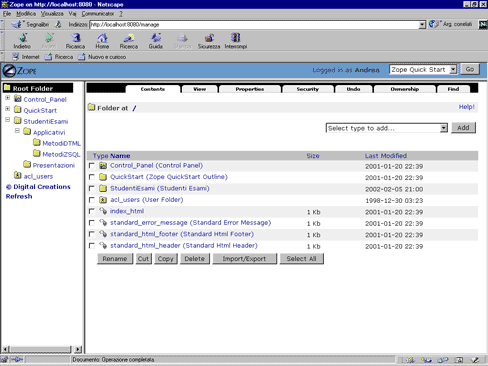Click the acl_users user folder icon in list
Image resolution: width=488 pixels, height=366 pixels.
[x=103, y=200]
